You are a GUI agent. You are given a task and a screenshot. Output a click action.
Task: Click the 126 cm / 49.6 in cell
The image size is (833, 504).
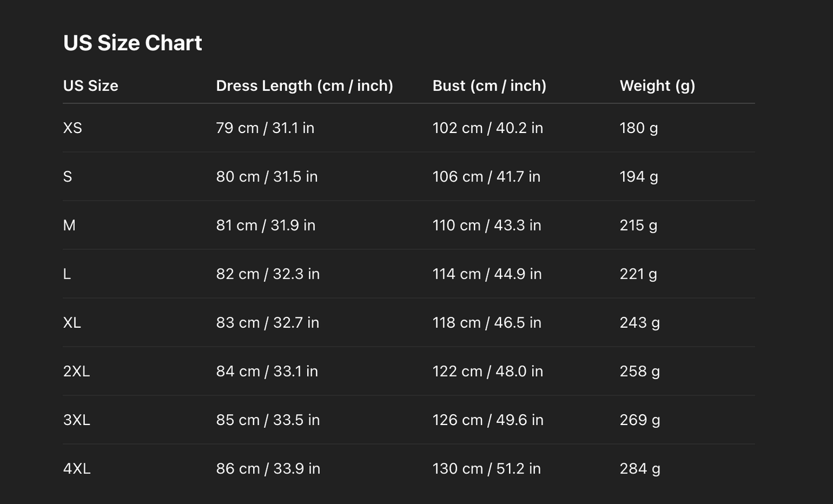(488, 420)
